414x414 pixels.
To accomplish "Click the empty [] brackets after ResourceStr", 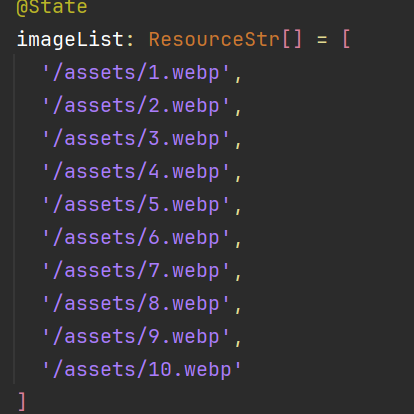I will point(292,39).
